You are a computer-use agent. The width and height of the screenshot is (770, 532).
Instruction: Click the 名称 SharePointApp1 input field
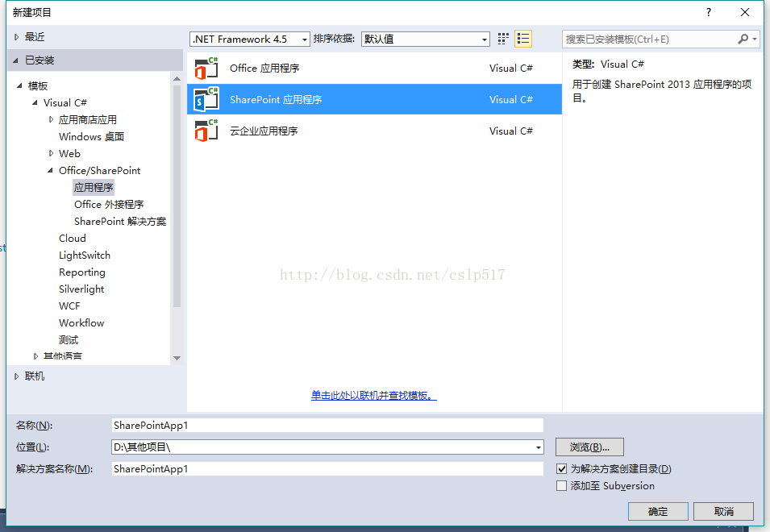(327, 425)
